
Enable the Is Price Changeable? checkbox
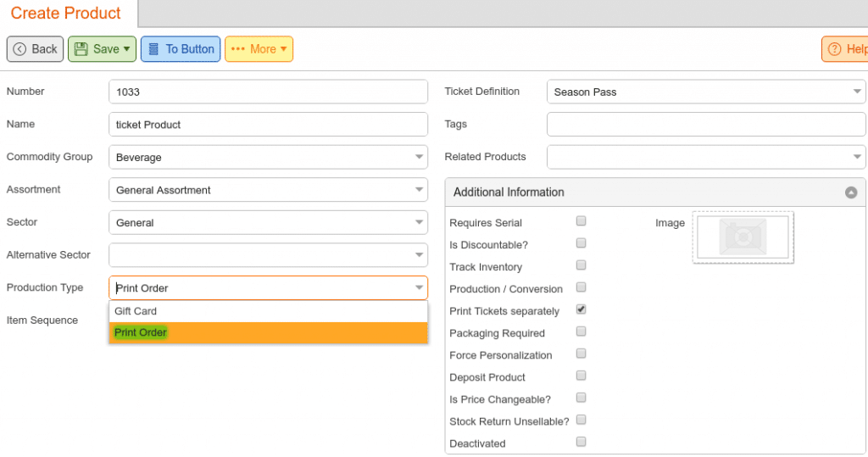(x=581, y=398)
